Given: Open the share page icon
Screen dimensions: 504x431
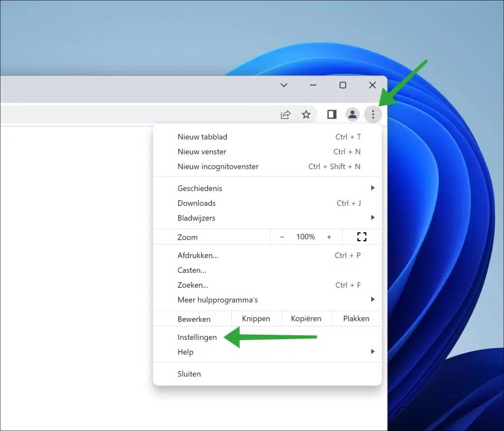Looking at the screenshot, I should pyautogui.click(x=286, y=114).
